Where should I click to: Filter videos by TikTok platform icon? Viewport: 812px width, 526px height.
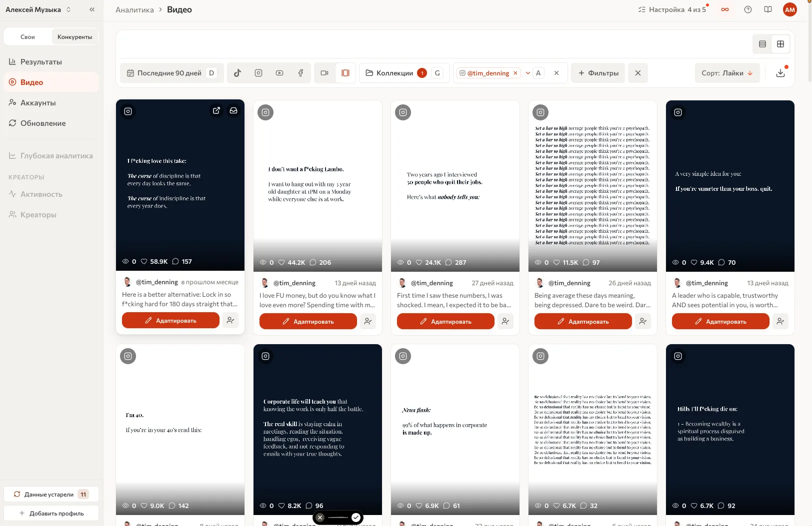click(237, 73)
